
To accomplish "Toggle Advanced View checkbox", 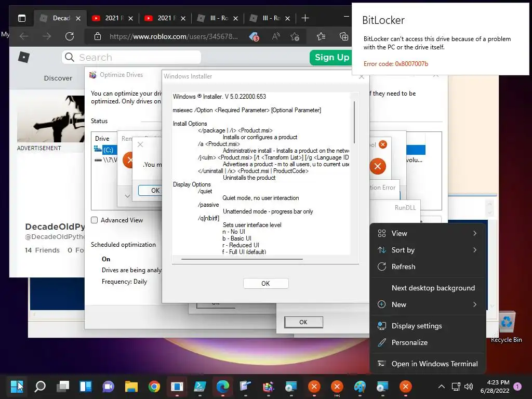I will [95, 220].
